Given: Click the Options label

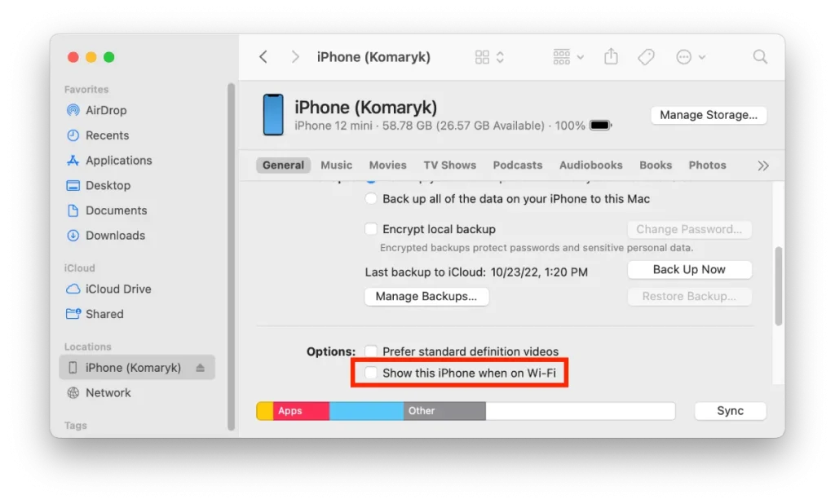Looking at the screenshot, I should 331,351.
